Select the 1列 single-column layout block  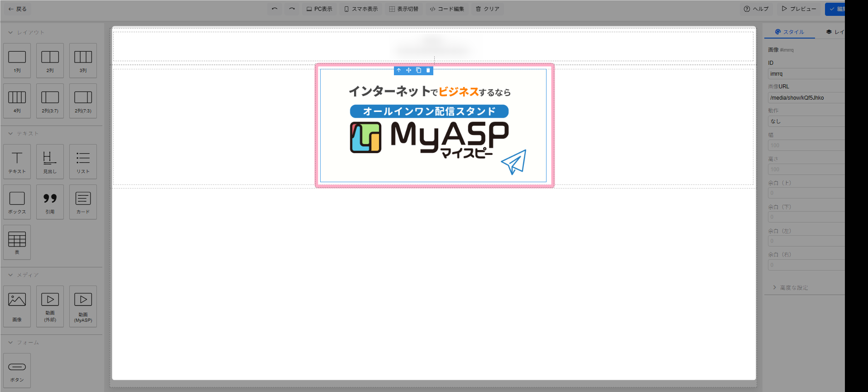click(x=17, y=60)
